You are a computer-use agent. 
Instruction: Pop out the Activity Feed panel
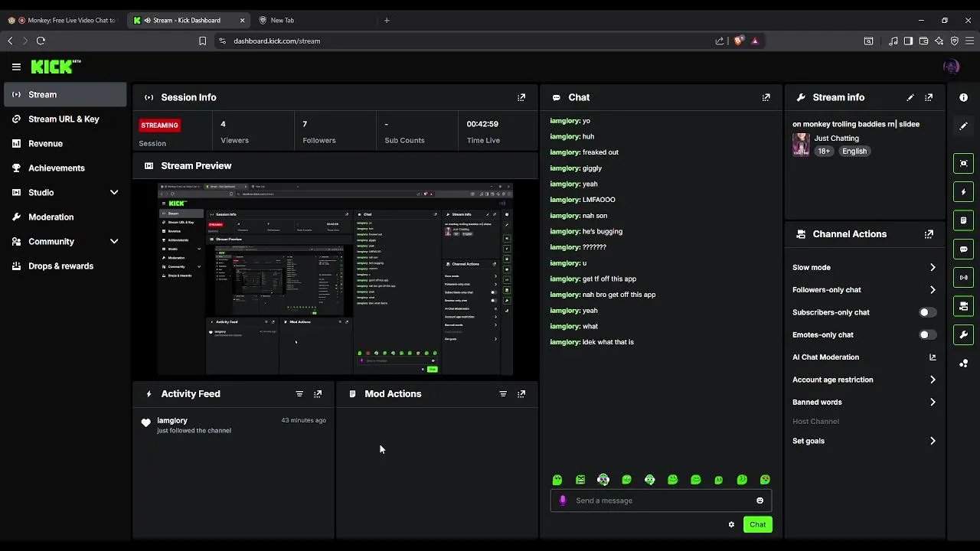(x=318, y=393)
